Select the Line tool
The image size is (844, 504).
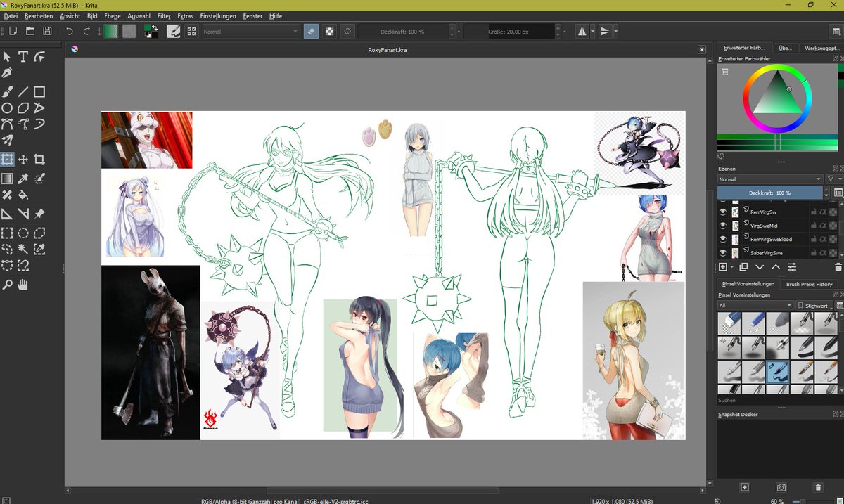coord(23,91)
